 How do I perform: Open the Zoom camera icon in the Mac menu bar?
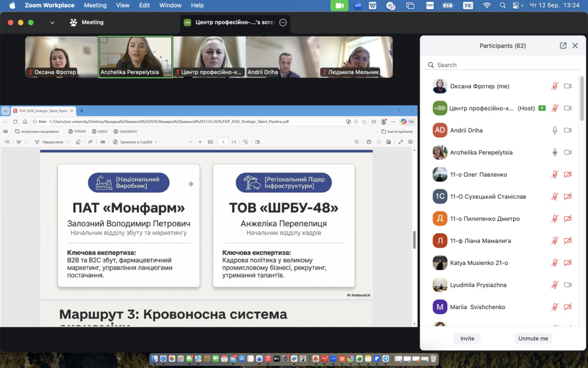(x=339, y=5)
